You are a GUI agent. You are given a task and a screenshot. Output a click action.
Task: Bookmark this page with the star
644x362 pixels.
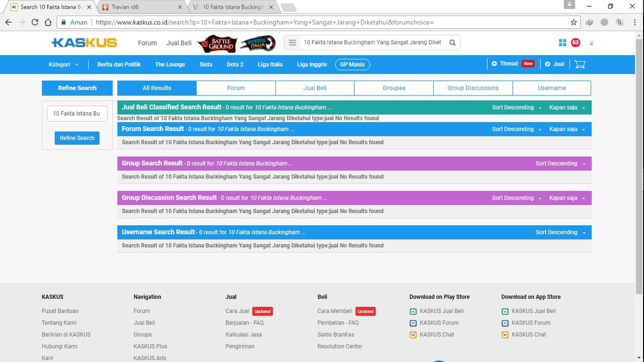point(574,22)
